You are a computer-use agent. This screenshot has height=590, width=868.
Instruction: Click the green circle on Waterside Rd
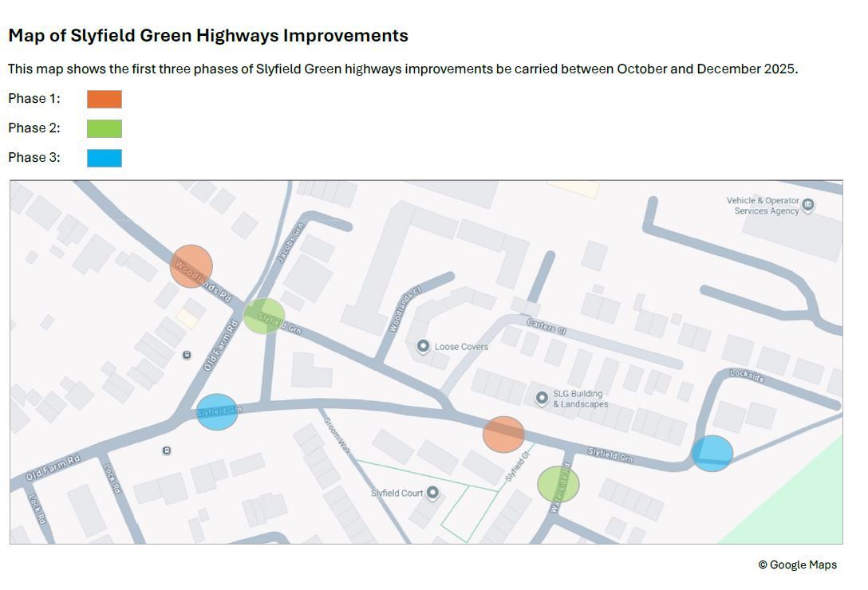click(558, 485)
